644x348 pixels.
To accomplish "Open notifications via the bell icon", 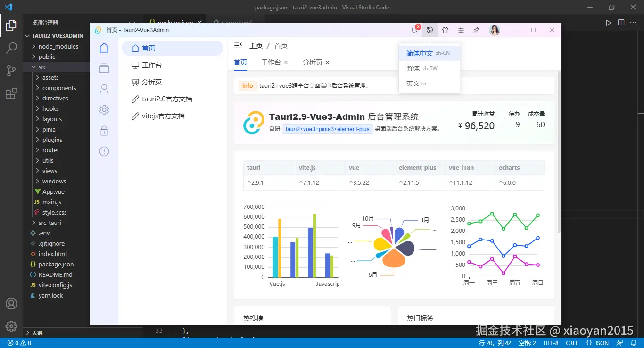I will (414, 30).
